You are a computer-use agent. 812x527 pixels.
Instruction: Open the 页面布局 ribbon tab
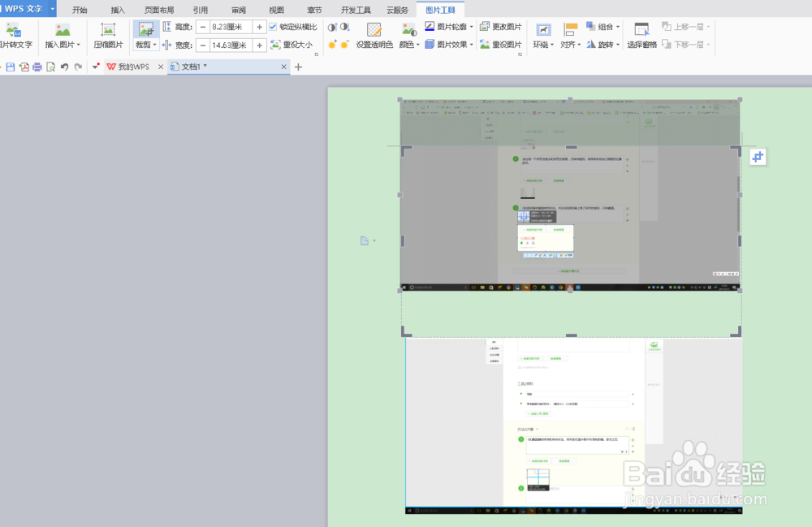tap(159, 10)
